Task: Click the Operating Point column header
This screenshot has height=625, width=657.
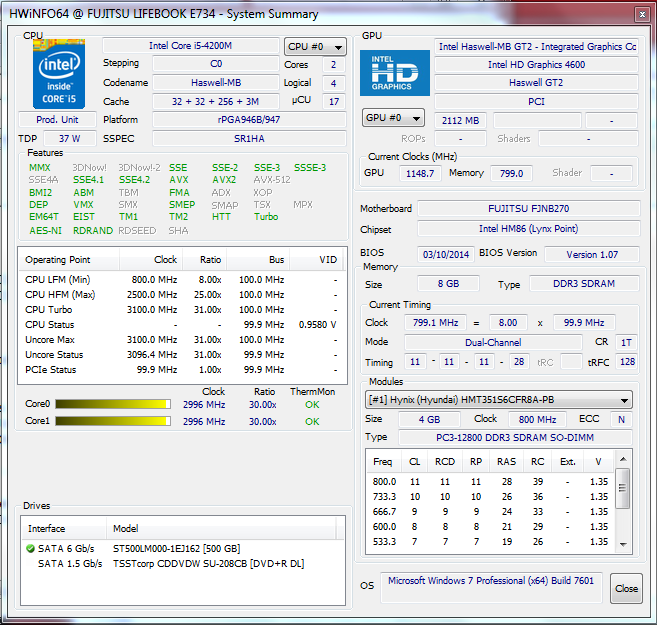Action: pos(69,260)
